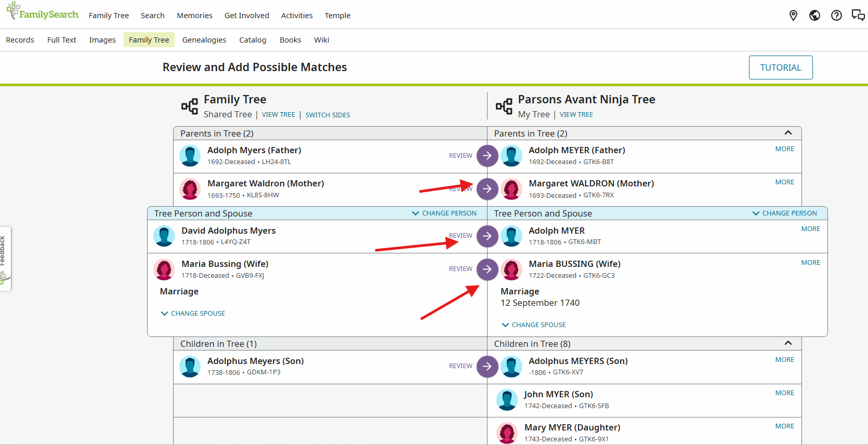868x445 pixels.
Task: Click avatar of Margaret Waldron (Mother)
Action: coord(190,189)
